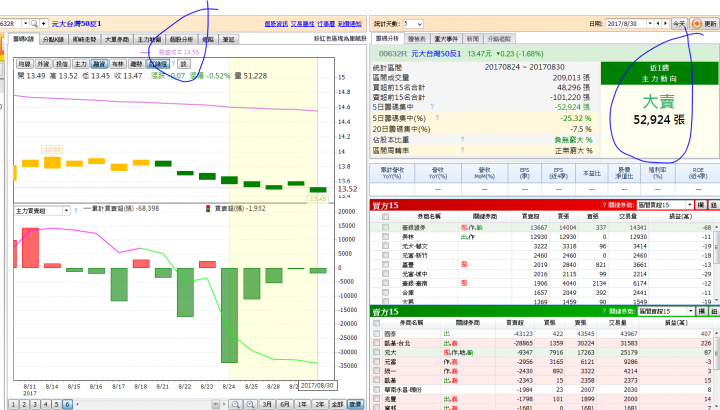
Task: Open the 重大事件 tab
Action: click(x=446, y=39)
